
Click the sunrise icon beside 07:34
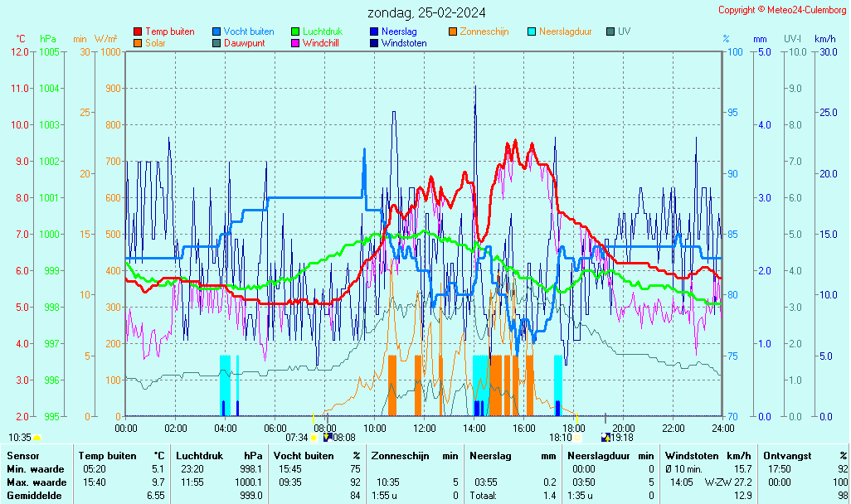click(314, 437)
